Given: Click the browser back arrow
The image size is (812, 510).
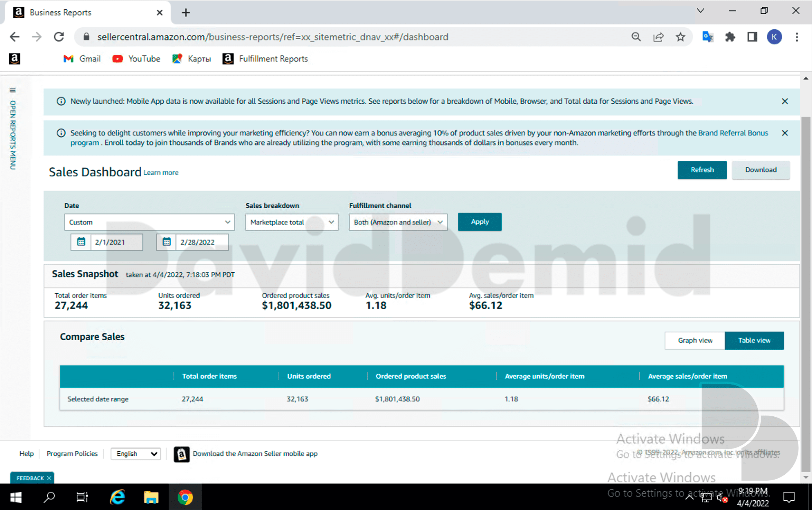Looking at the screenshot, I should (x=15, y=37).
